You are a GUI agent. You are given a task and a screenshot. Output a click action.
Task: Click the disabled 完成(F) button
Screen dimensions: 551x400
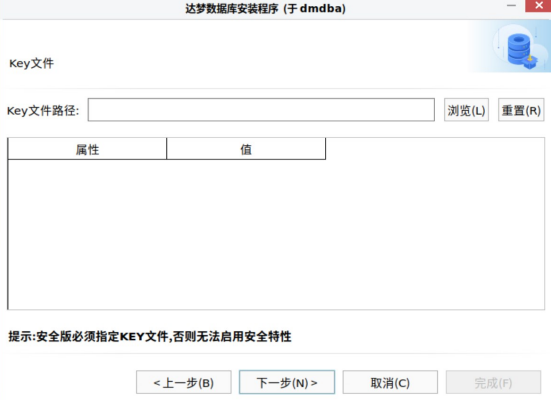(x=493, y=382)
